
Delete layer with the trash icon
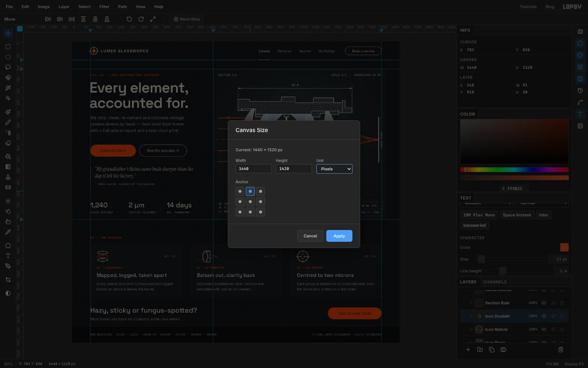561,350
